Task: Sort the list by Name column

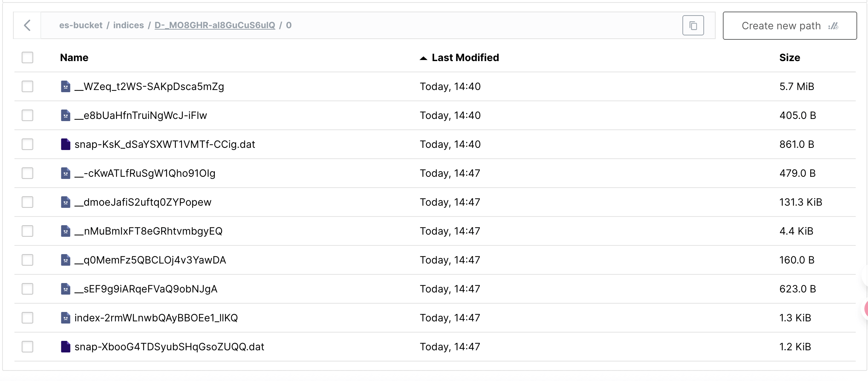Action: coord(74,57)
